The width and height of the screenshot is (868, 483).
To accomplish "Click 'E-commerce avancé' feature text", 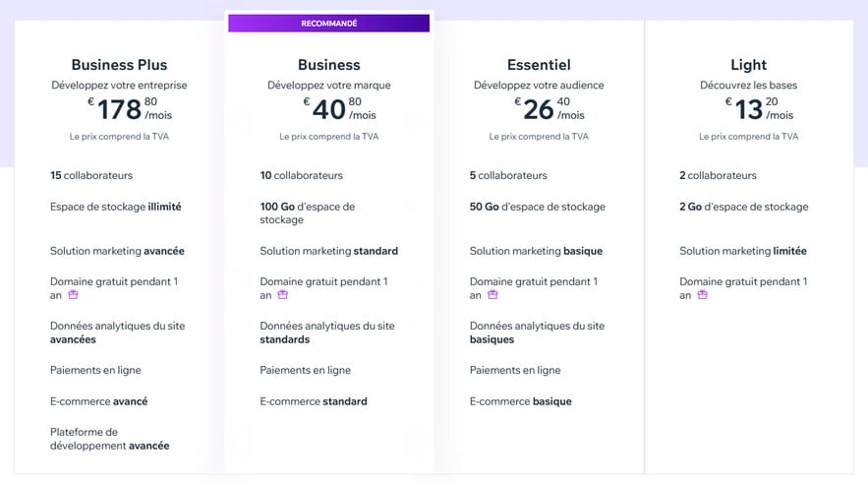I will [98, 401].
